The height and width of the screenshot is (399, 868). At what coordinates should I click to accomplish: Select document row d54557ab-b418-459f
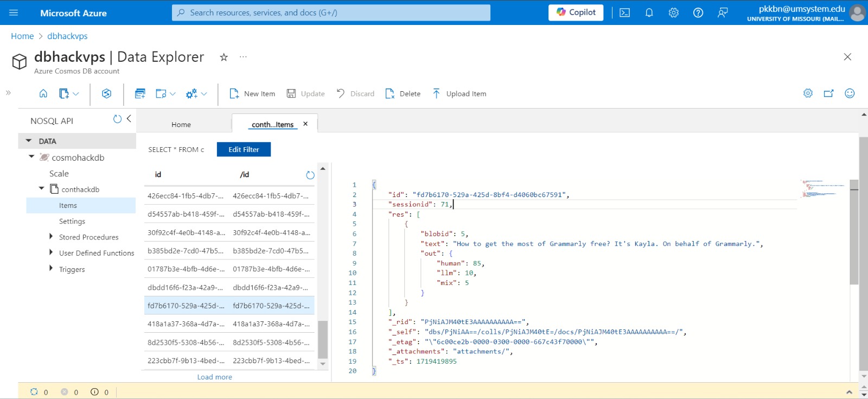229,214
